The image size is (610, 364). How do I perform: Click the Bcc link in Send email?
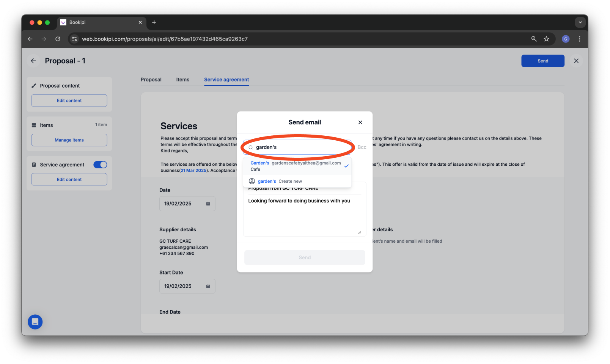click(x=362, y=147)
